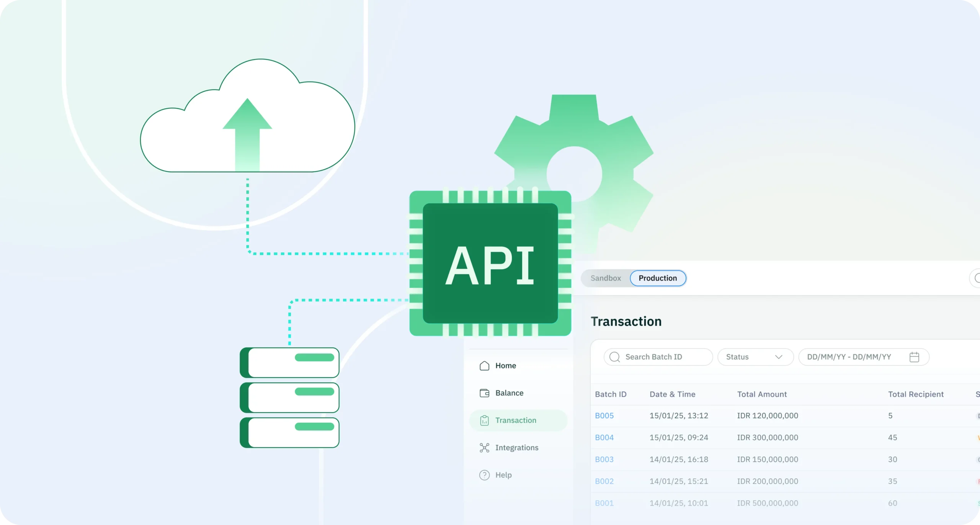Click the date 15/01/25, 09:24
The image size is (980, 525).
coord(679,437)
